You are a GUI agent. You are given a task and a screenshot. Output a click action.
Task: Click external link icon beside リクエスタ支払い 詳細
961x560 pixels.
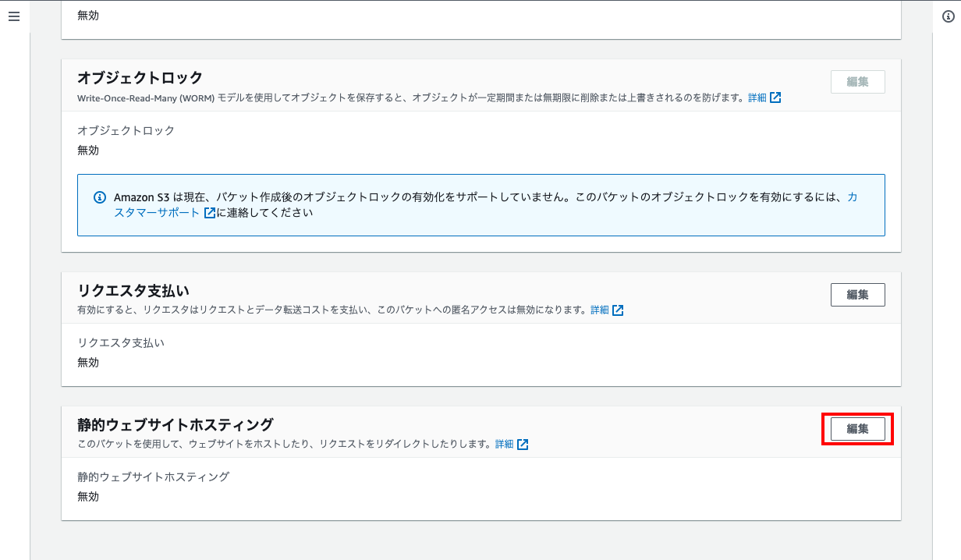[618, 310]
